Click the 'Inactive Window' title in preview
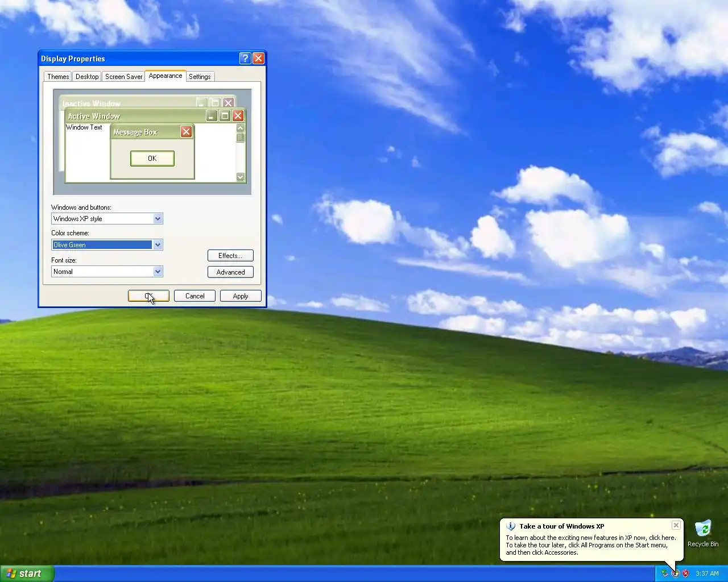 (x=92, y=103)
